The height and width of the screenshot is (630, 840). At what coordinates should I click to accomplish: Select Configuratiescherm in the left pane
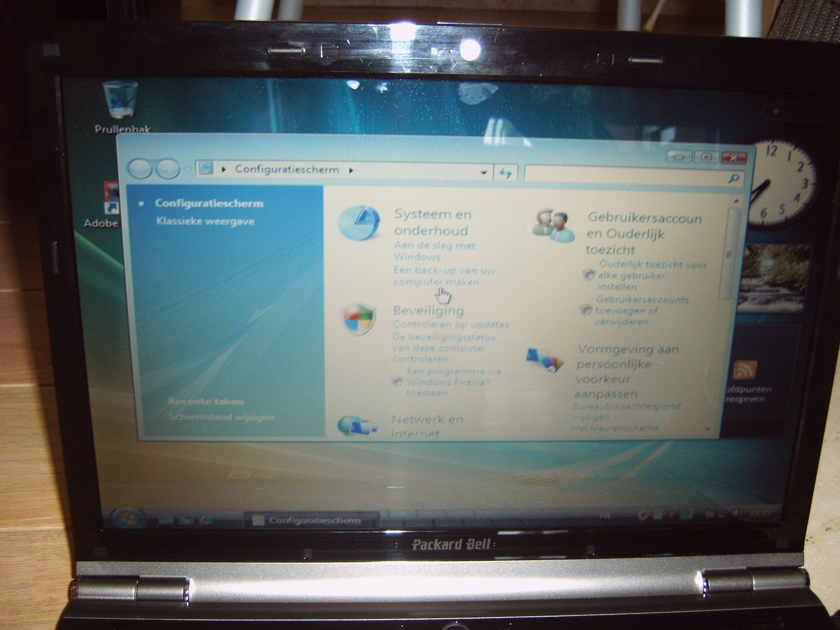pos(209,203)
